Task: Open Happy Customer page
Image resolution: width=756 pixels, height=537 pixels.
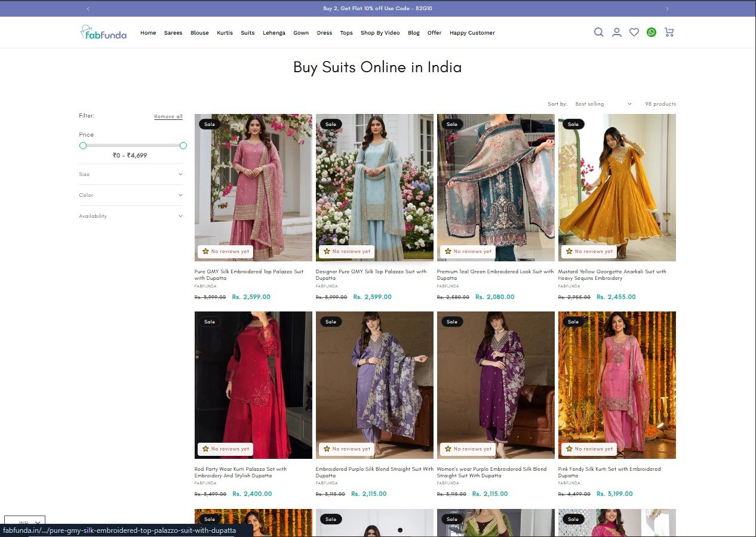Action: click(472, 33)
